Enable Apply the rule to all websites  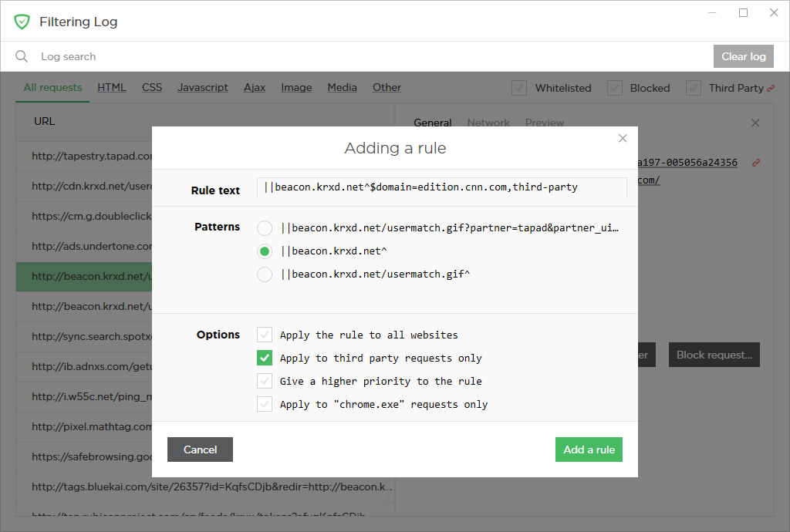(265, 335)
